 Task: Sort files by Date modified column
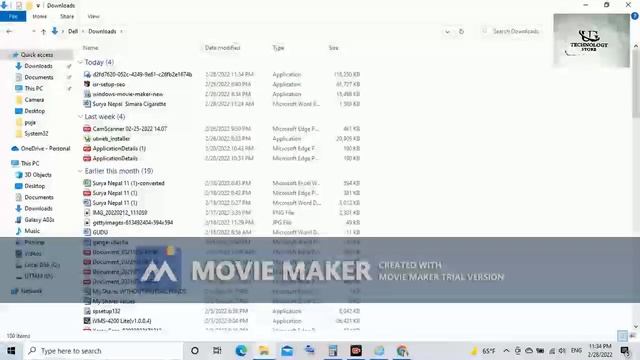coord(222,48)
